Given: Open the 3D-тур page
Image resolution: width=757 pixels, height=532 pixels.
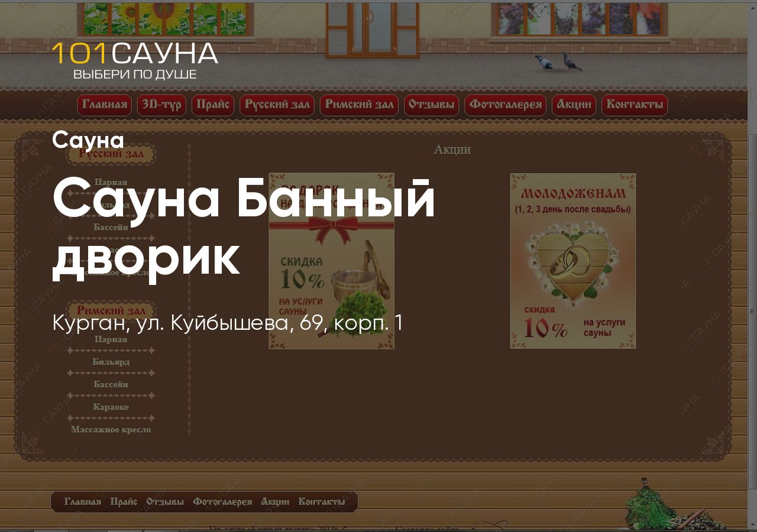Looking at the screenshot, I should pos(161,105).
